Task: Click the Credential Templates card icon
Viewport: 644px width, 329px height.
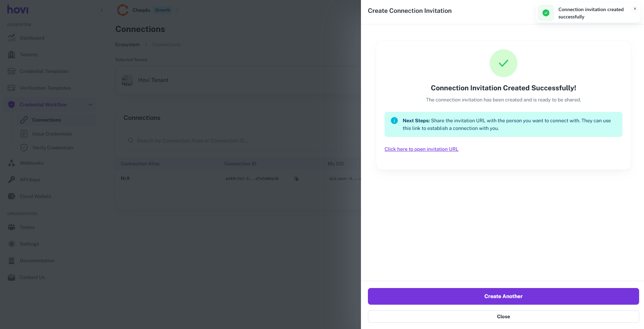Action: pyautogui.click(x=11, y=71)
